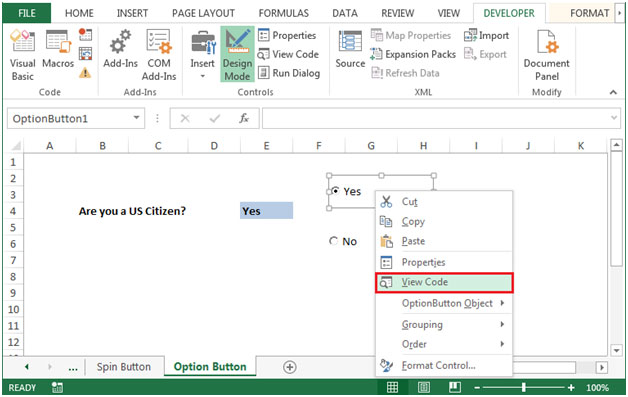628x397 pixels.
Task: Open Macro Security warning icon
Action: coord(85,73)
